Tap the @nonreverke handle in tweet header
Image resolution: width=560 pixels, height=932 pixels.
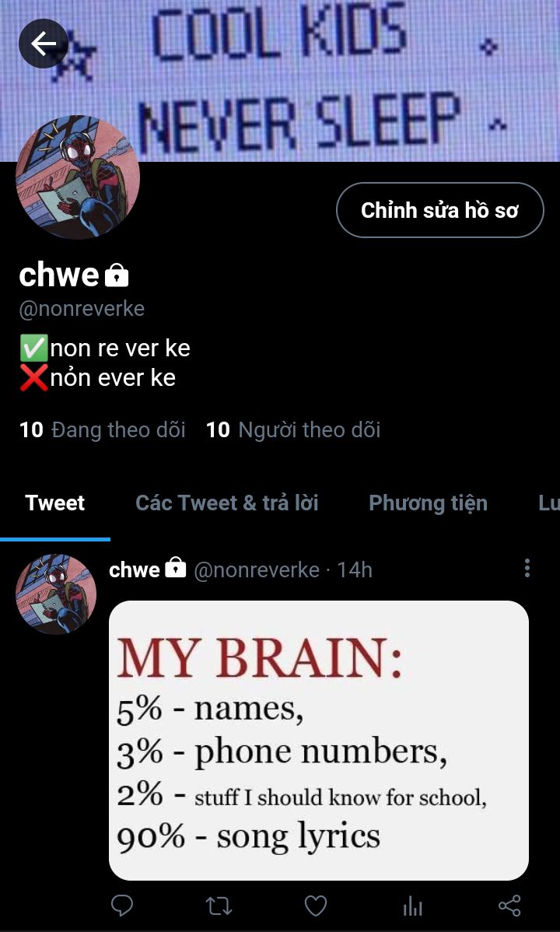pos(257,570)
